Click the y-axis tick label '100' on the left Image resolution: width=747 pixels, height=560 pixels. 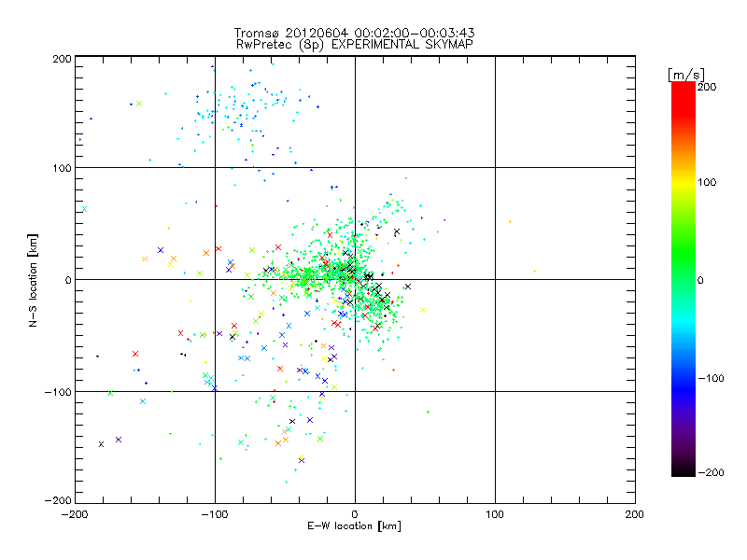(x=62, y=168)
